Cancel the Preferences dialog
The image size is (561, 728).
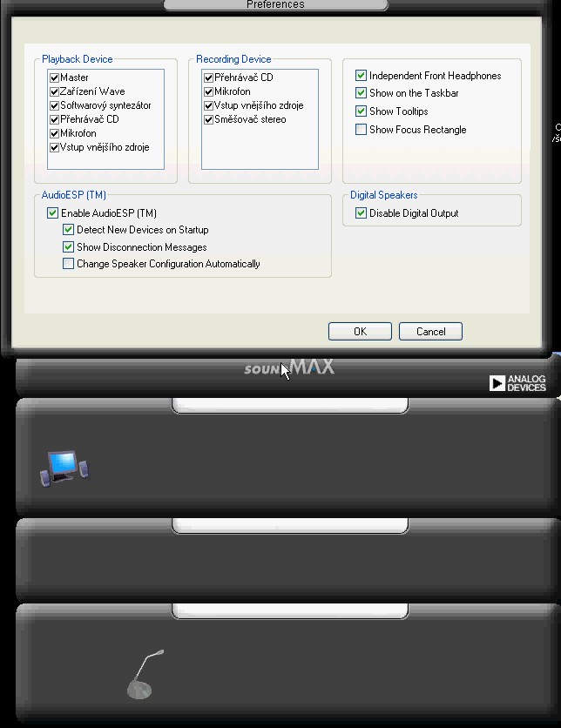point(430,332)
